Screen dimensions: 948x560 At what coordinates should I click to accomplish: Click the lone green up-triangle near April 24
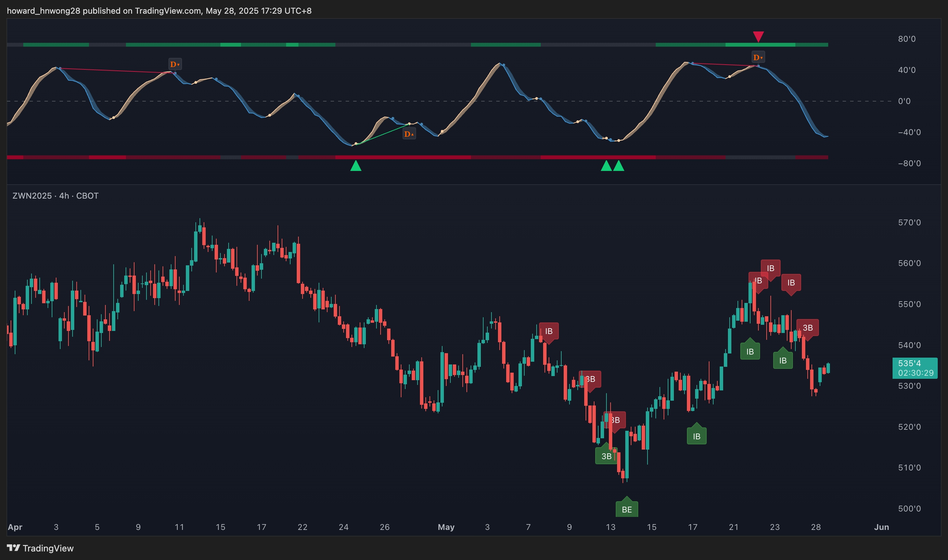tap(355, 166)
